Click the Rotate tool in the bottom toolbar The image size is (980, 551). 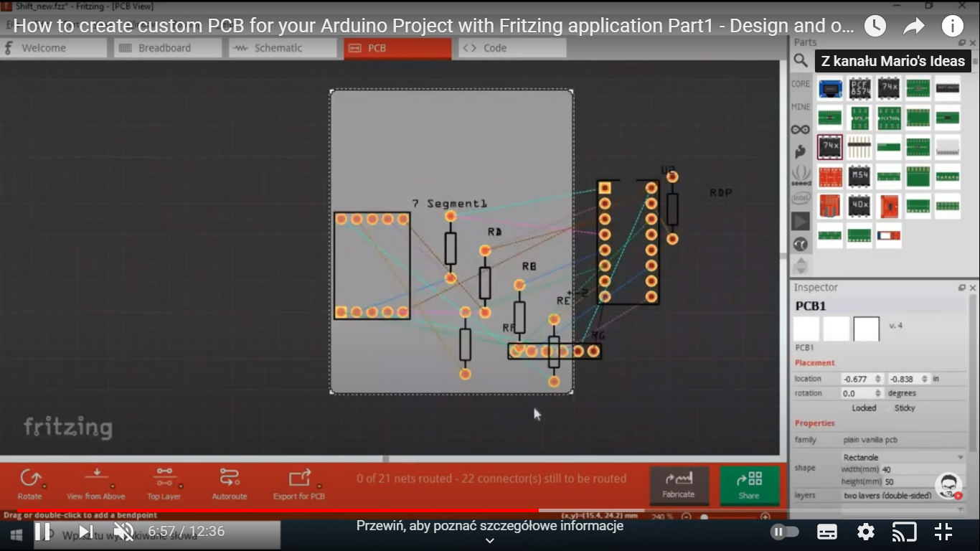point(30,484)
